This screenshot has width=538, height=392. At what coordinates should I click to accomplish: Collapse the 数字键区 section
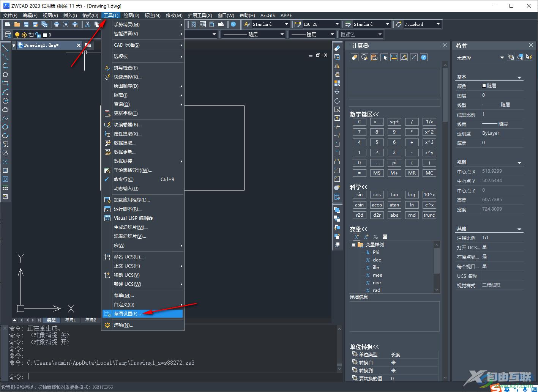click(364, 114)
